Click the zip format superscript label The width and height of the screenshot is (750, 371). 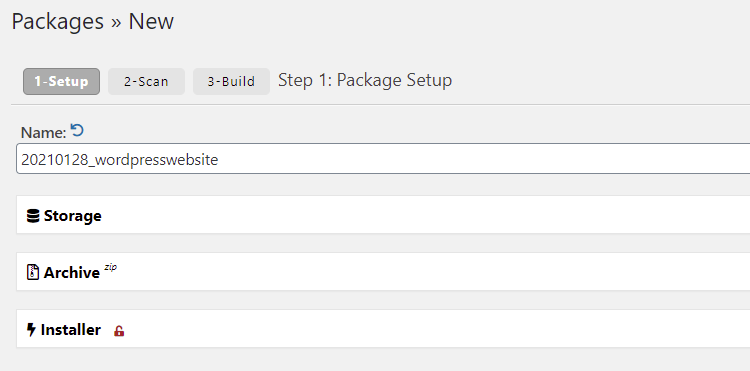click(x=110, y=267)
